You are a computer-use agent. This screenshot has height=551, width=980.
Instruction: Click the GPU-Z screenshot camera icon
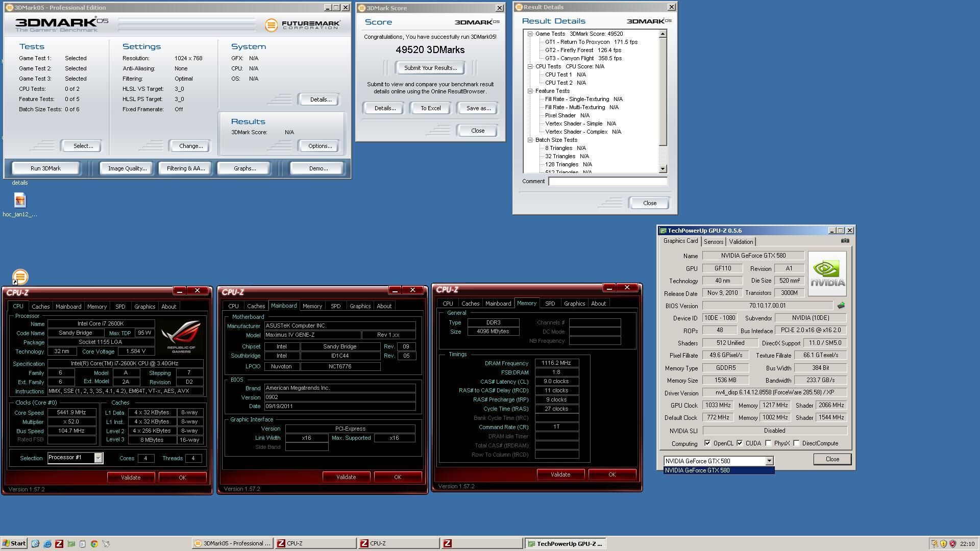coord(845,241)
